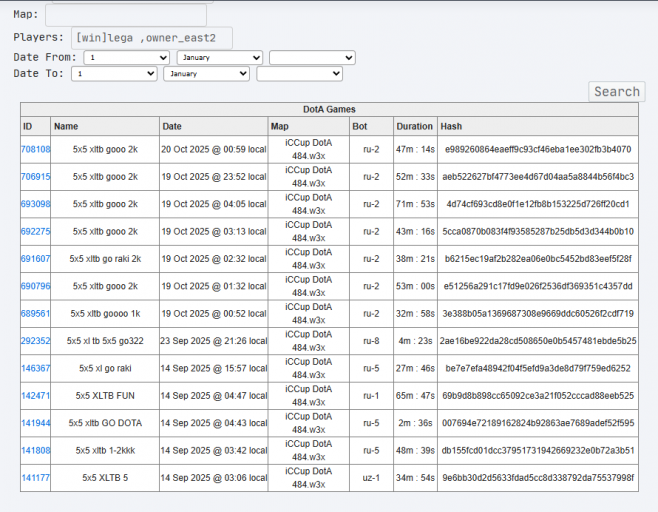Select game name '5x5 xltb goooo 1k'
Image resolution: width=658 pixels, height=512 pixels.
point(105,313)
